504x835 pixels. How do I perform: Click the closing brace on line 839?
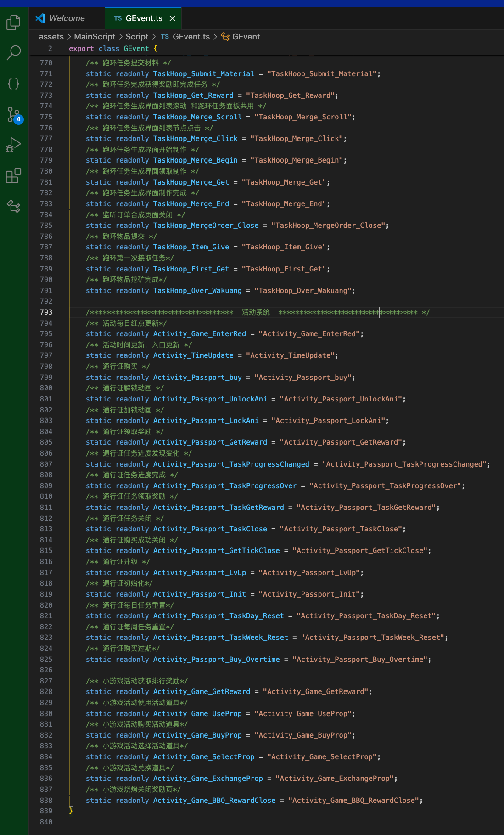[x=71, y=811]
